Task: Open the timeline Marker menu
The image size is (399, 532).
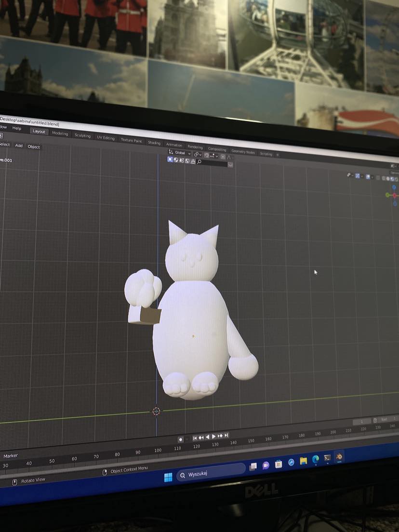Action: point(11,456)
